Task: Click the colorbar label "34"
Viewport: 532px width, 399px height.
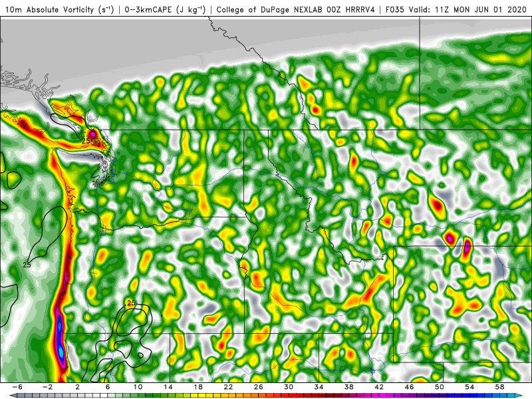Action: pyautogui.click(x=319, y=387)
